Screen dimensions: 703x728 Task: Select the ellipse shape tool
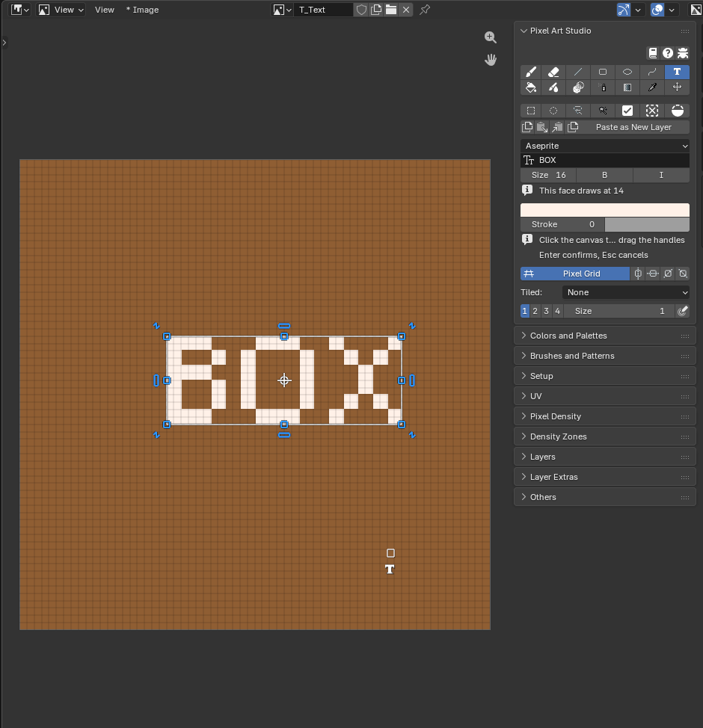click(627, 72)
